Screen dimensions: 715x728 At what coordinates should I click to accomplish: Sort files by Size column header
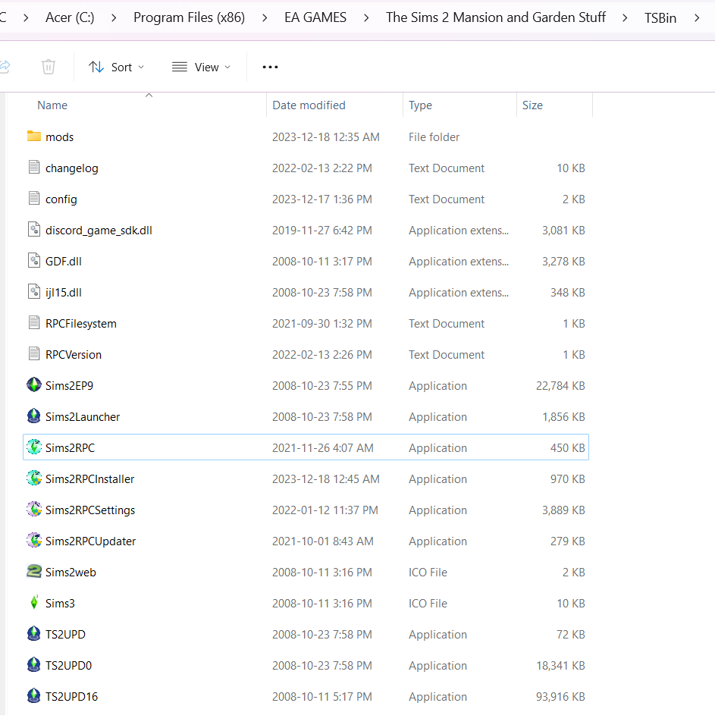pos(532,105)
